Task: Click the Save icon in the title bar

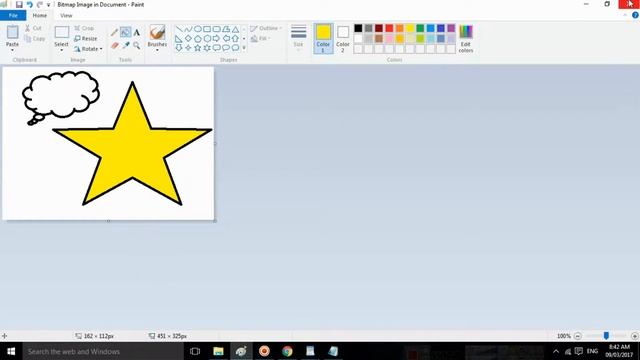Action: click(x=19, y=4)
